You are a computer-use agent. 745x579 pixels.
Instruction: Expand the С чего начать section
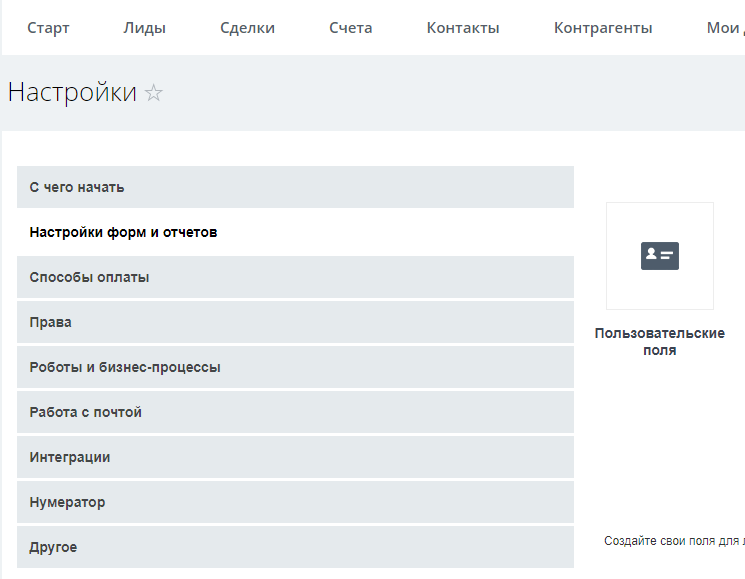pyautogui.click(x=295, y=187)
